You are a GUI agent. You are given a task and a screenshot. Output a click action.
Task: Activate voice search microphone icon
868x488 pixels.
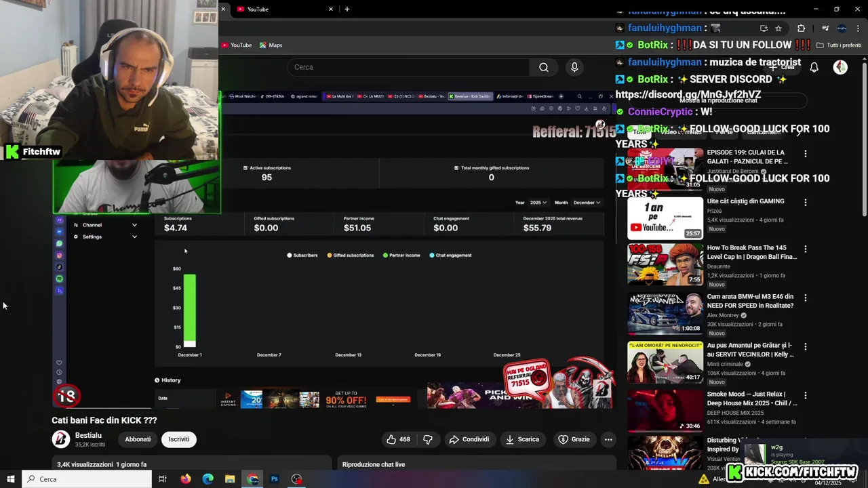click(x=574, y=67)
